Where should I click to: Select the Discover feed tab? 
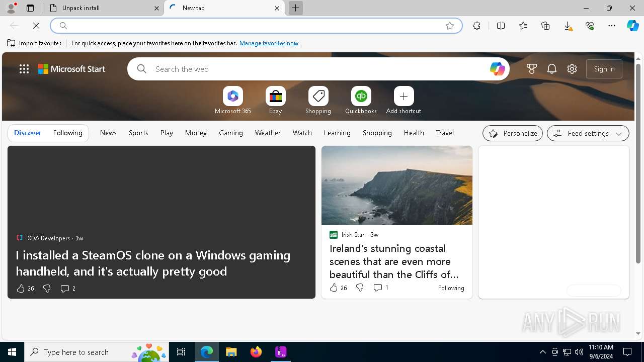28,133
